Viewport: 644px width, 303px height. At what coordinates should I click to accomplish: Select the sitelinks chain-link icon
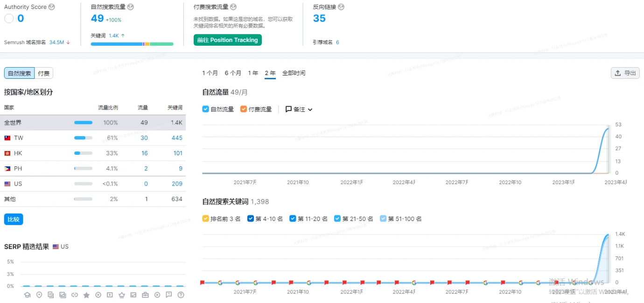tap(74, 295)
